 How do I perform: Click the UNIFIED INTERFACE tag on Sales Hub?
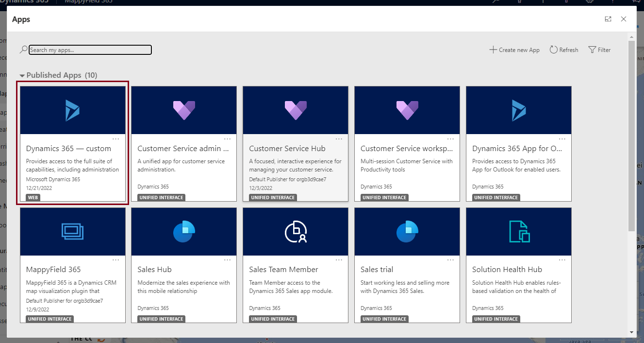click(161, 319)
